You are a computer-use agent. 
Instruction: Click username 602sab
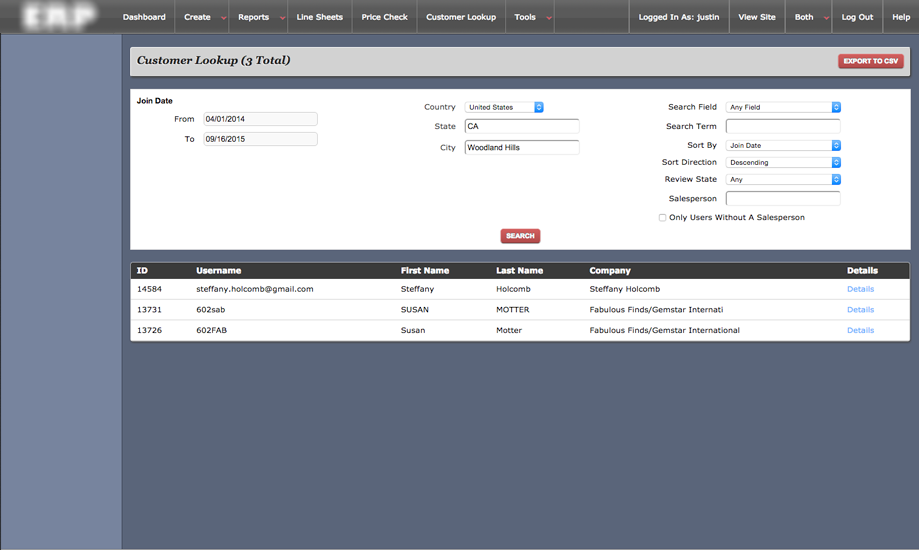pos(210,310)
